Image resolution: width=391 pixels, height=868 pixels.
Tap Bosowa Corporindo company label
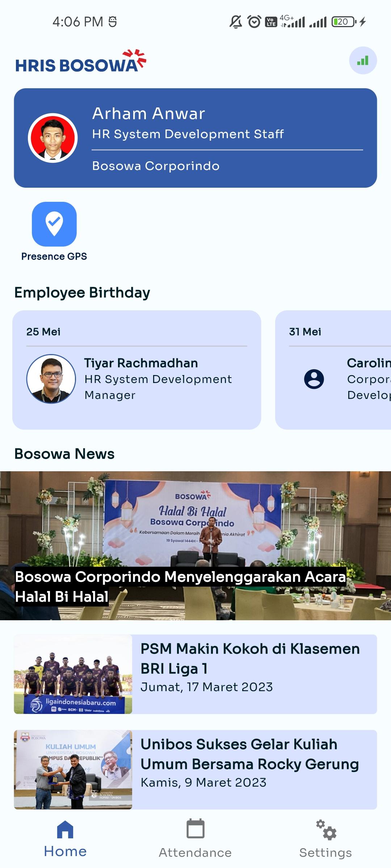coord(156,166)
